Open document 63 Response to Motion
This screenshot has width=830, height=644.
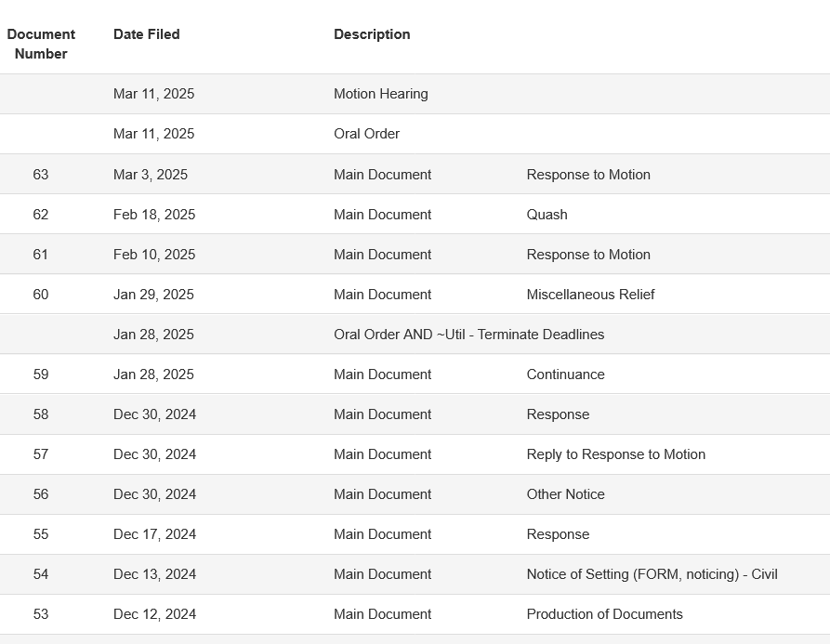click(x=588, y=175)
